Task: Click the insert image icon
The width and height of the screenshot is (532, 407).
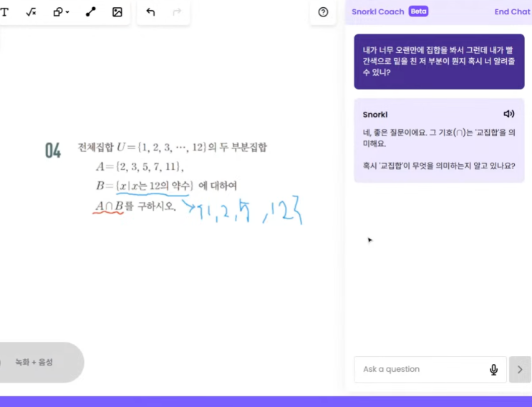Action: (117, 12)
